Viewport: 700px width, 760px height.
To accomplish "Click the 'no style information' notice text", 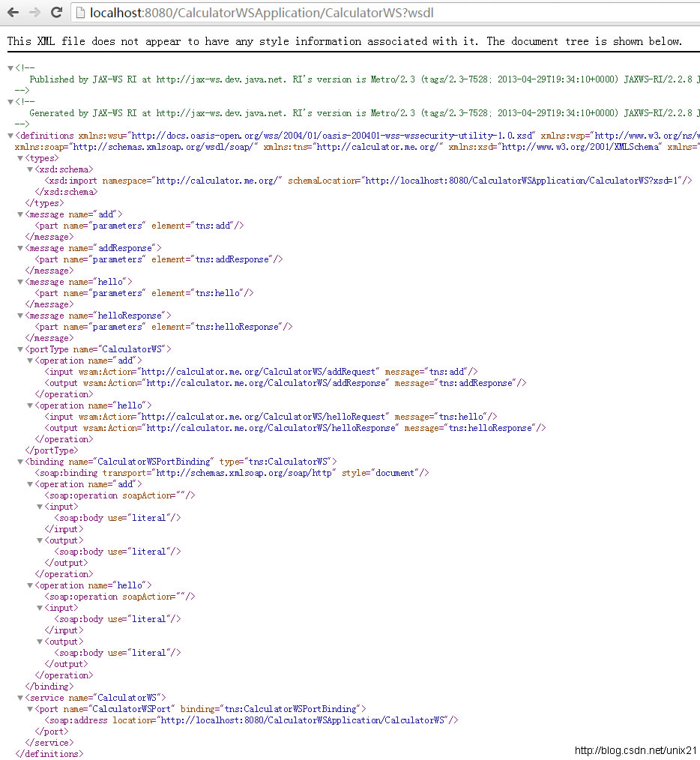I will click(345, 41).
